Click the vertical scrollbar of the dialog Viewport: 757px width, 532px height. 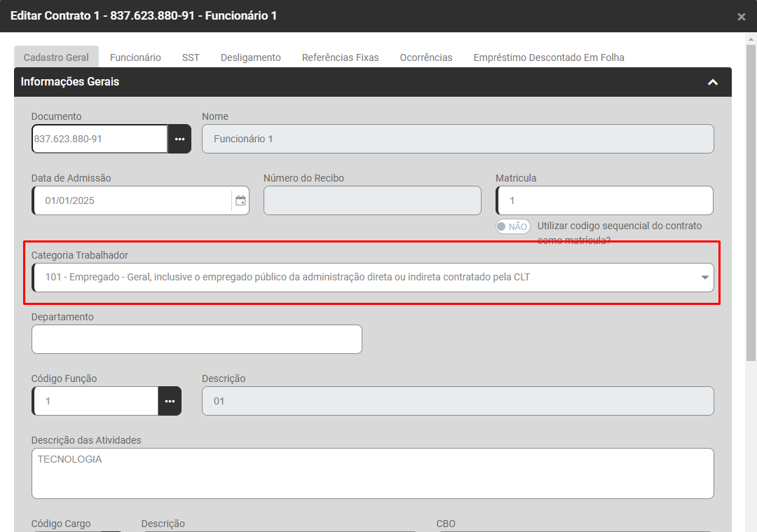coord(751,210)
